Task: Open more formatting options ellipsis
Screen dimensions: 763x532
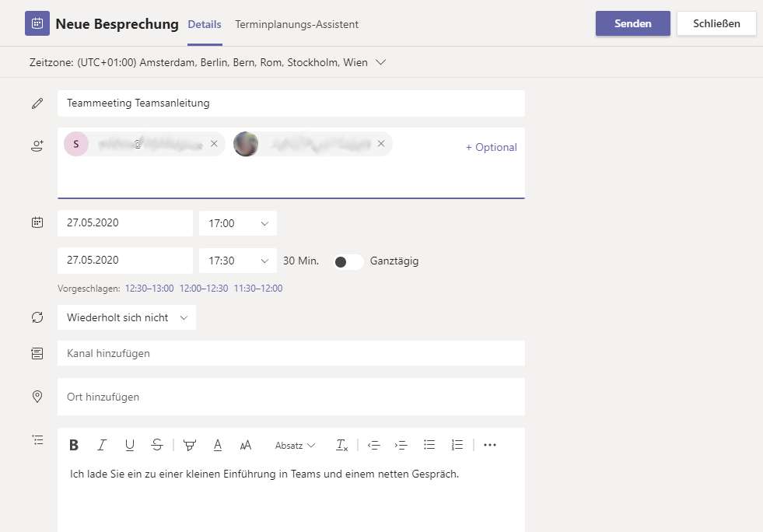Action: 489,445
